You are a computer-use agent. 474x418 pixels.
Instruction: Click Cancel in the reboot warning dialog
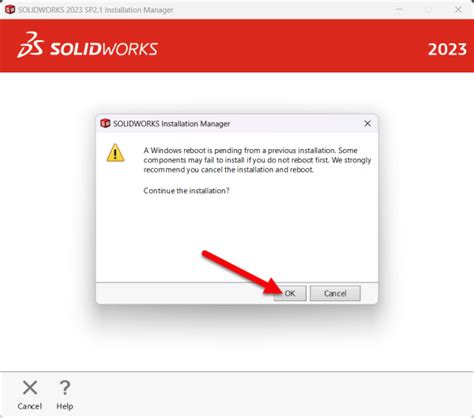coord(335,293)
